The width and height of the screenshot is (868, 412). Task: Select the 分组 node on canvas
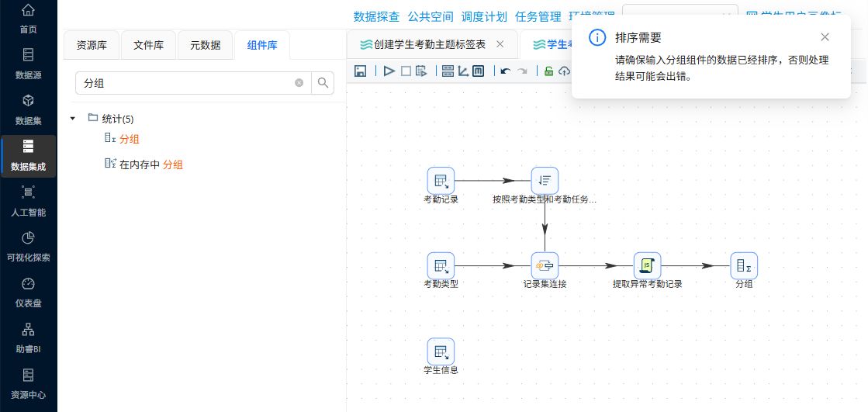point(744,266)
